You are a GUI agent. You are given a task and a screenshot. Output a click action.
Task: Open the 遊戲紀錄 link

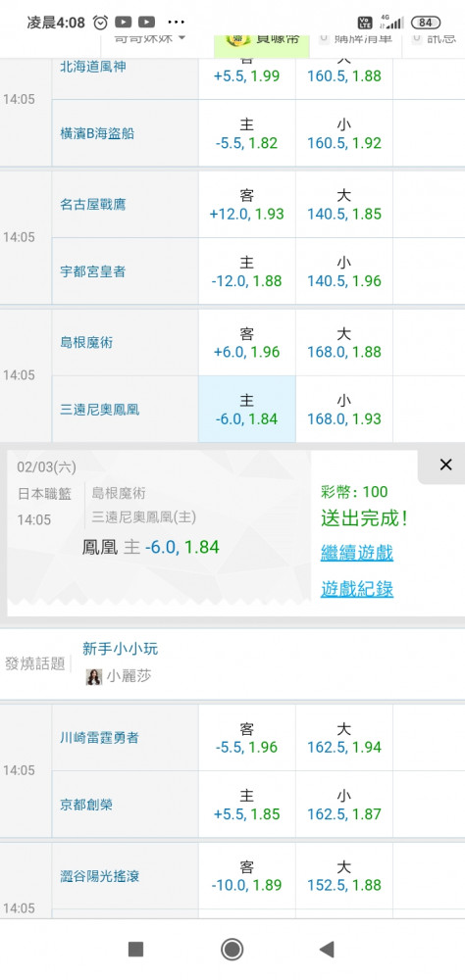(x=357, y=589)
